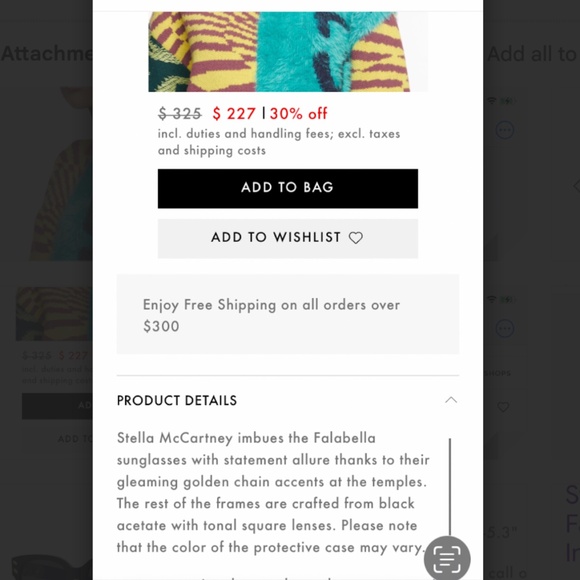This screenshot has width=580, height=580.
Task: Click the product details scrollbar
Action: coord(450,488)
